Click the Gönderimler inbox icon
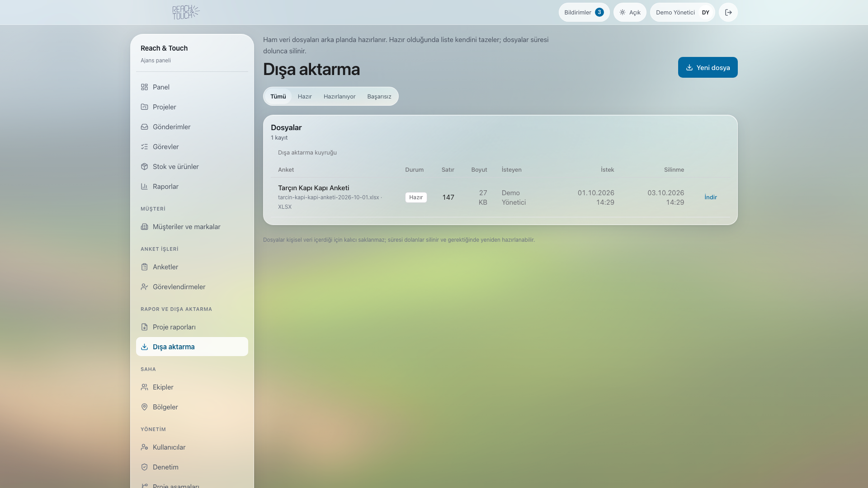Viewport: 868px width, 488px height. pos(144,127)
